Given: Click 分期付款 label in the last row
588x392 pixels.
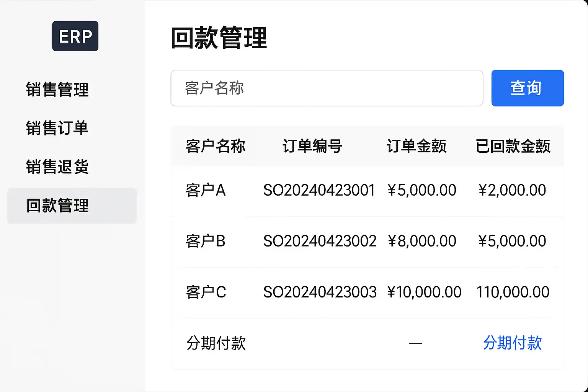Looking at the screenshot, I should tap(216, 343).
